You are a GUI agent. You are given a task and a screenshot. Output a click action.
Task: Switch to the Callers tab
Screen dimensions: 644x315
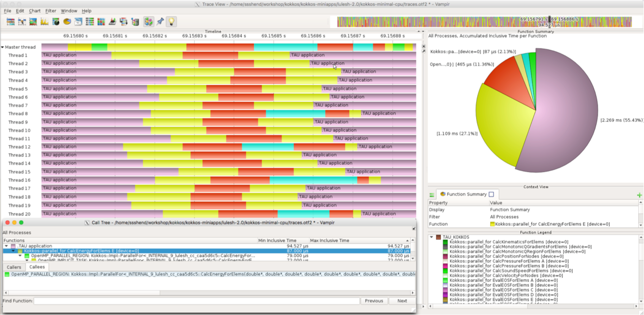tap(14, 267)
